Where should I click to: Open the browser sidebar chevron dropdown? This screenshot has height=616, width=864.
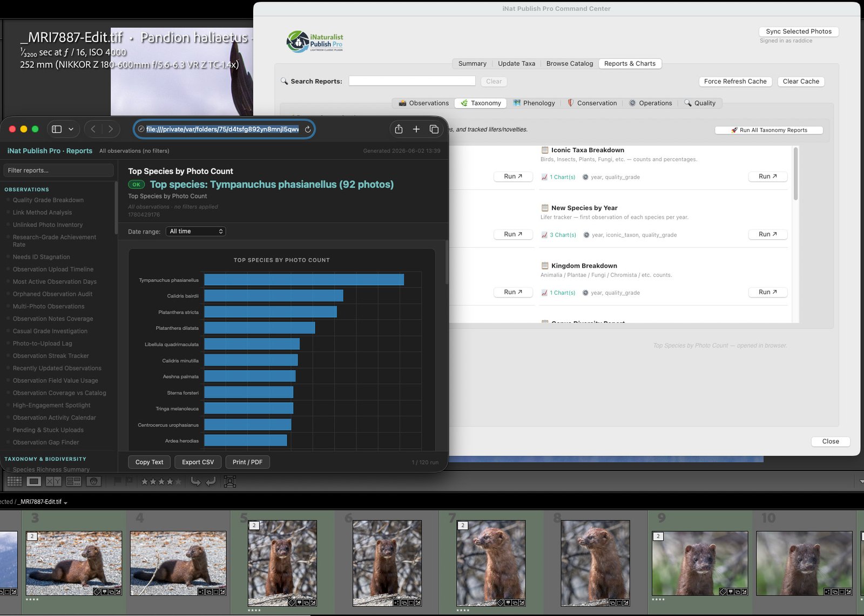coord(71,129)
